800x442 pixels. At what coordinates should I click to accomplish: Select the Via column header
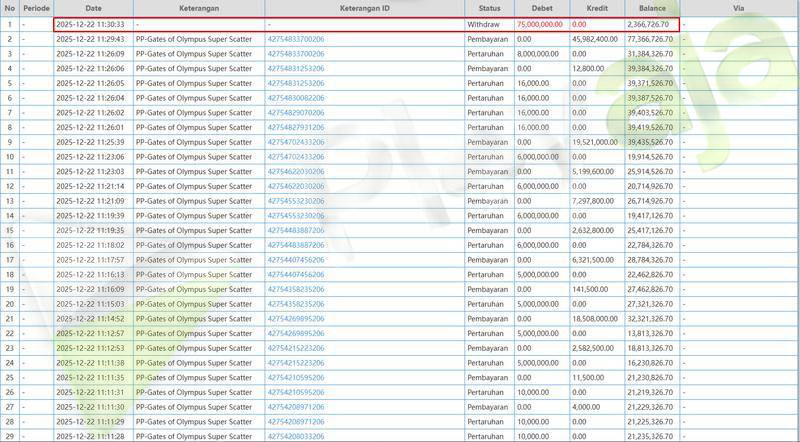(x=738, y=8)
